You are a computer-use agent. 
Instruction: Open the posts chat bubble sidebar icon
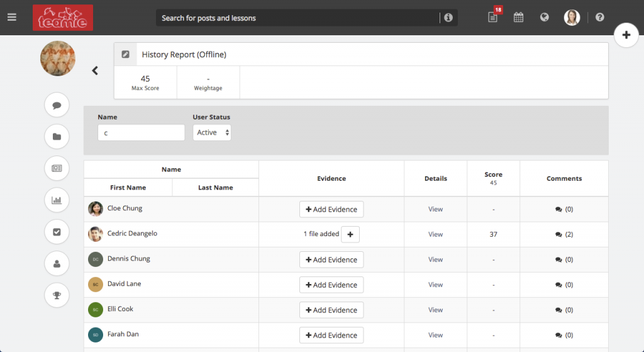pyautogui.click(x=57, y=105)
